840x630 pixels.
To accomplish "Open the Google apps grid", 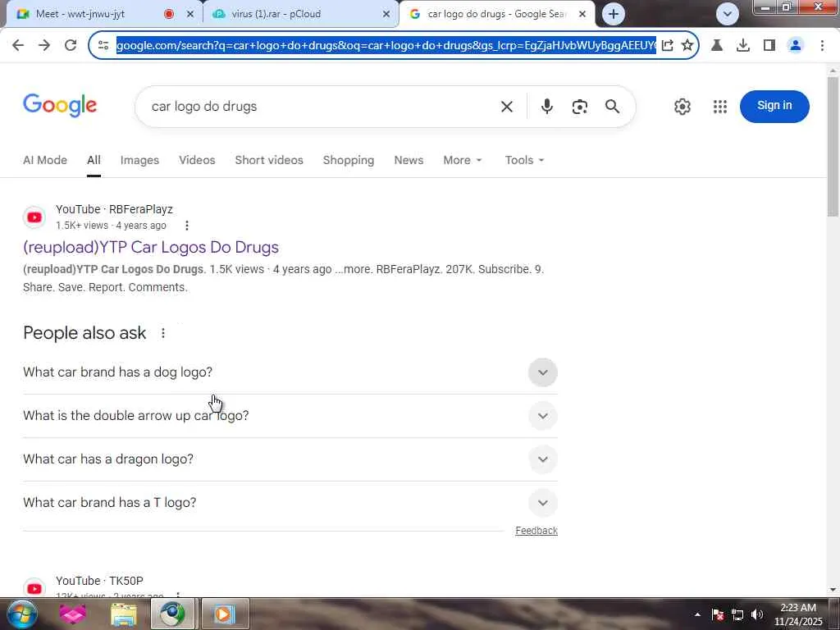I will tap(720, 107).
